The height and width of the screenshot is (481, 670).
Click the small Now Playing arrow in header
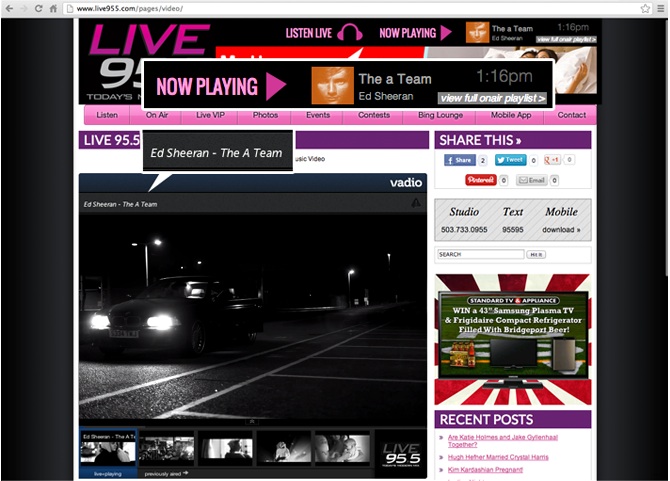point(446,32)
